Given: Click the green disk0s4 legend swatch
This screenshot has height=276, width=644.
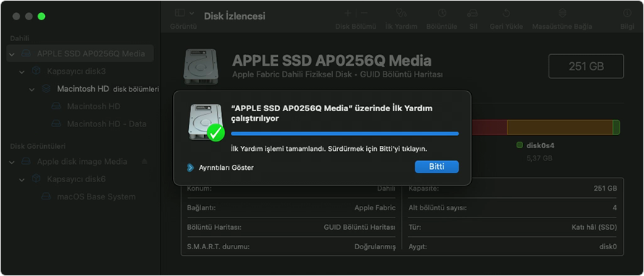Looking at the screenshot, I should click(520, 145).
